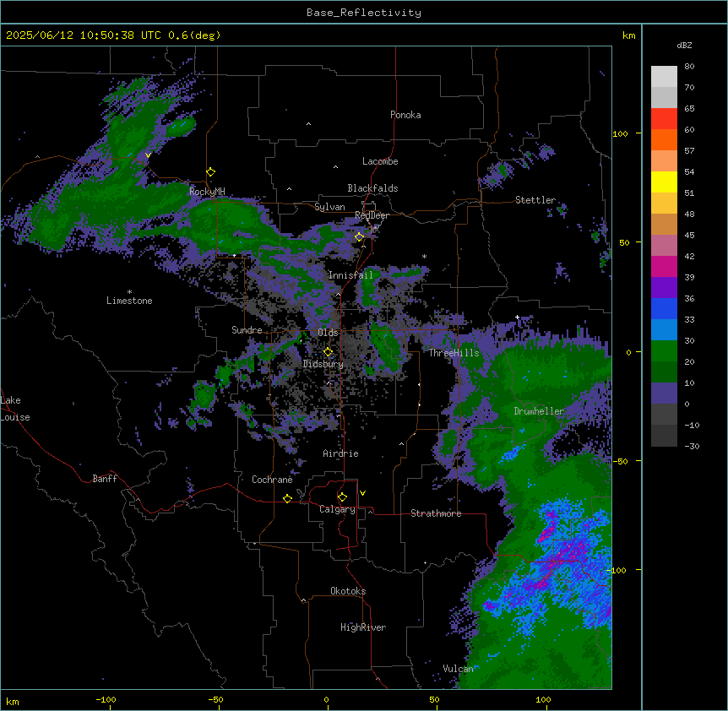The width and height of the screenshot is (728, 711).
Task: Click the Strathmore town label
Action: pyautogui.click(x=436, y=513)
